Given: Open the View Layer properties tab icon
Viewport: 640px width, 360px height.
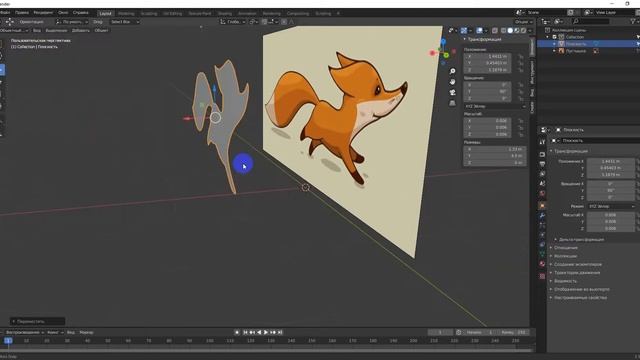Looking at the screenshot, I should click(542, 174).
